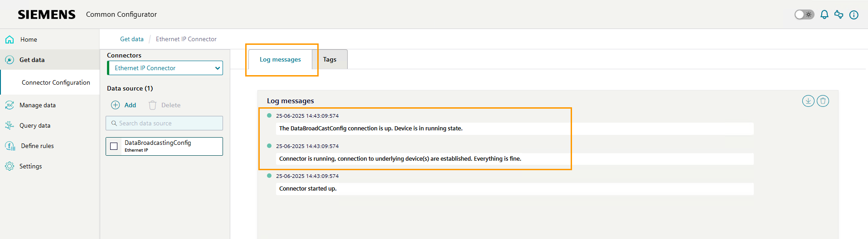Clear log messages with the trash icon
Image resolution: width=868 pixels, height=239 pixels.
823,101
